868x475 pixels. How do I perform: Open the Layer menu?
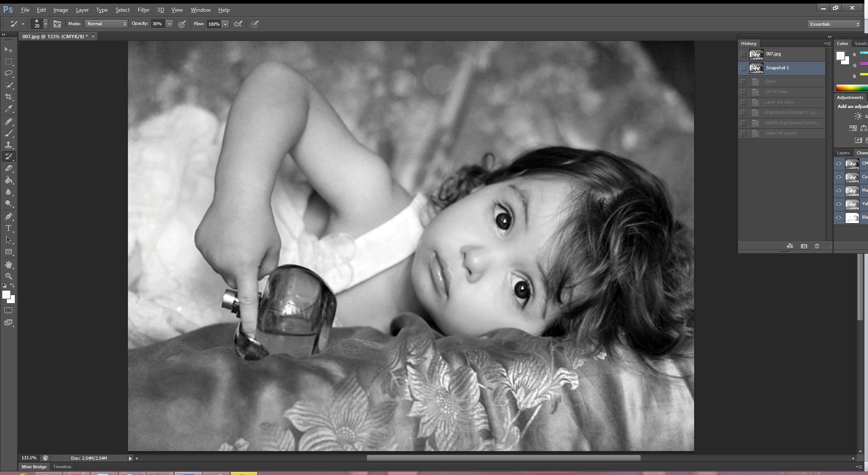82,10
